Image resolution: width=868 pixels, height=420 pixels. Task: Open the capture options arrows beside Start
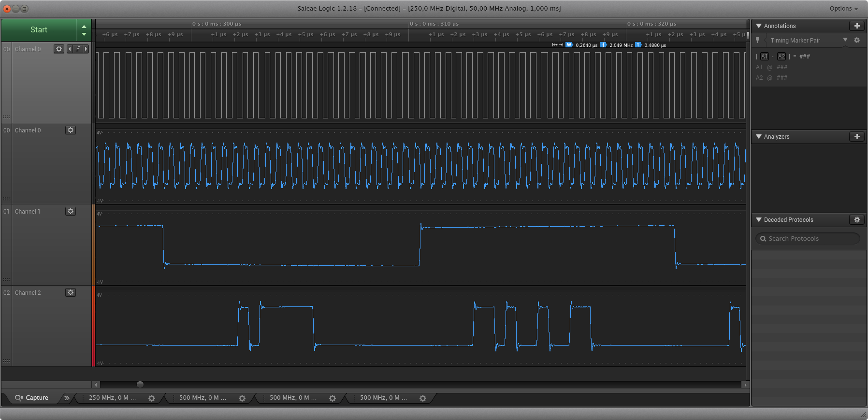coord(84,30)
